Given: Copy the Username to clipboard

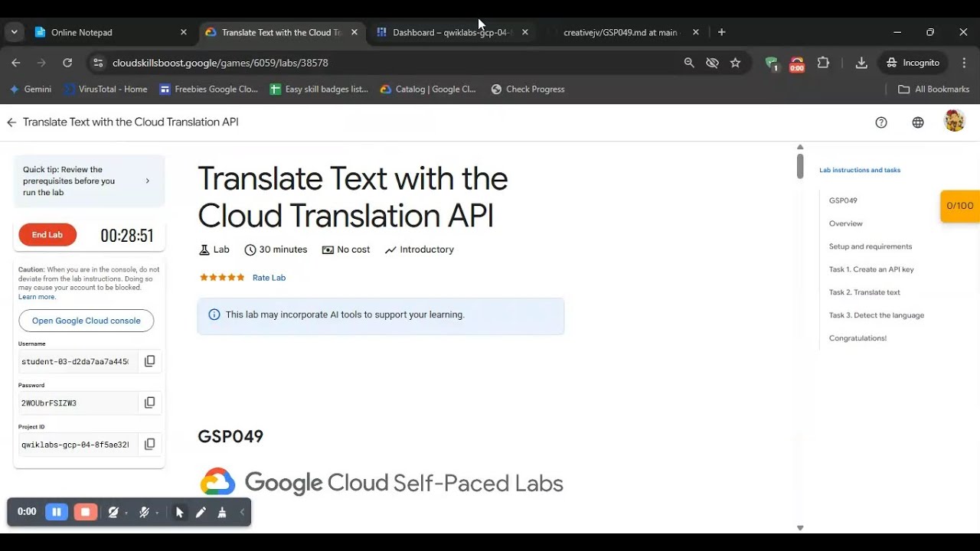Looking at the screenshot, I should [x=150, y=361].
